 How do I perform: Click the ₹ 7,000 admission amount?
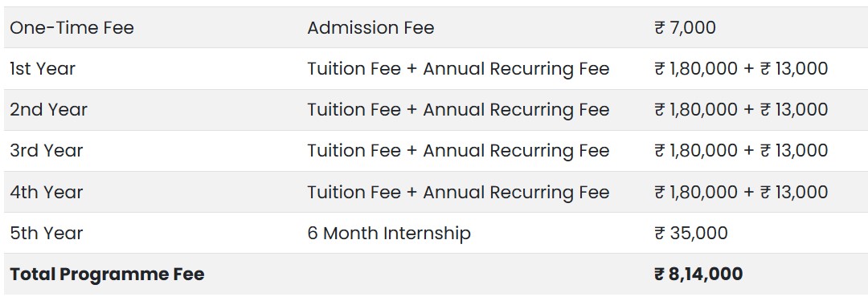tap(685, 27)
